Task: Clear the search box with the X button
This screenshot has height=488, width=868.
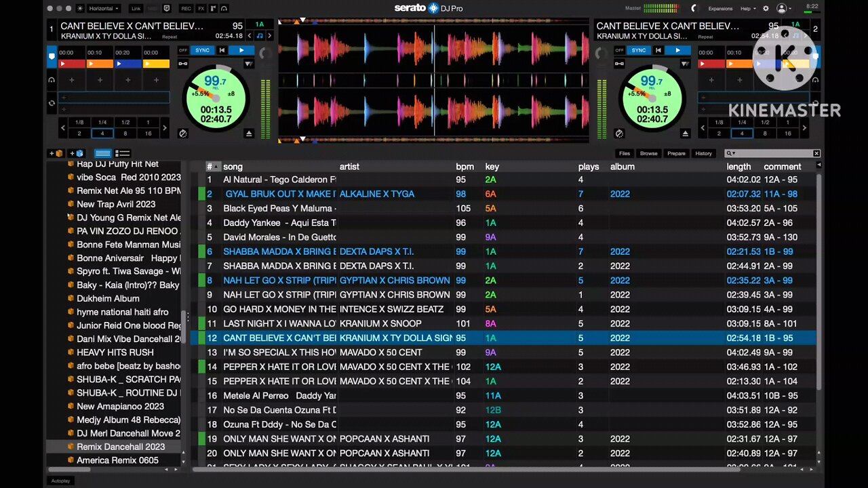Action: (x=816, y=153)
